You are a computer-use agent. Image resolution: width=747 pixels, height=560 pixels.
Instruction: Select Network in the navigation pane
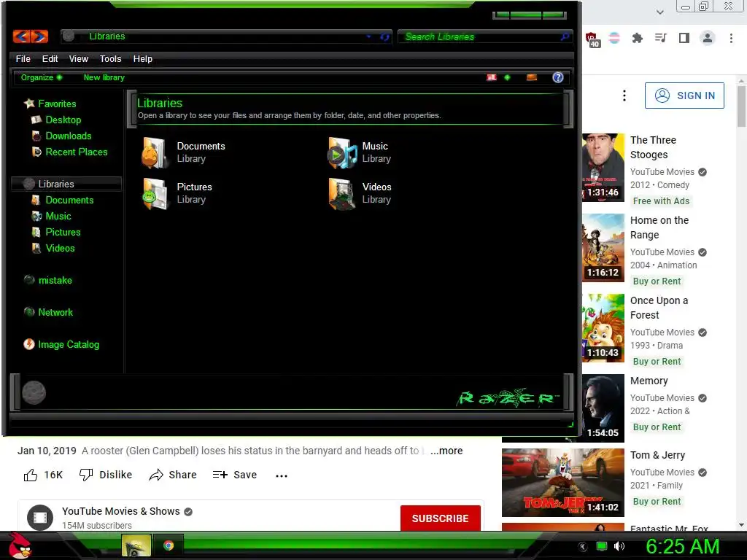pos(55,312)
